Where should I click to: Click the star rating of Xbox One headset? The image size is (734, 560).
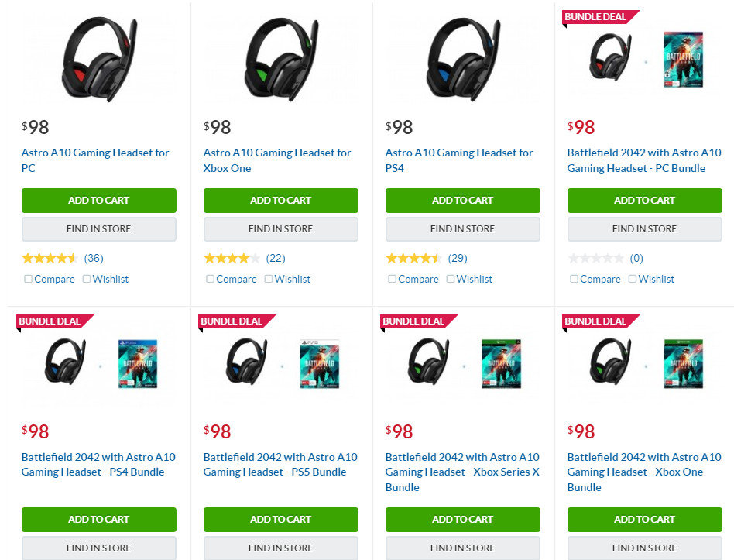[232, 258]
